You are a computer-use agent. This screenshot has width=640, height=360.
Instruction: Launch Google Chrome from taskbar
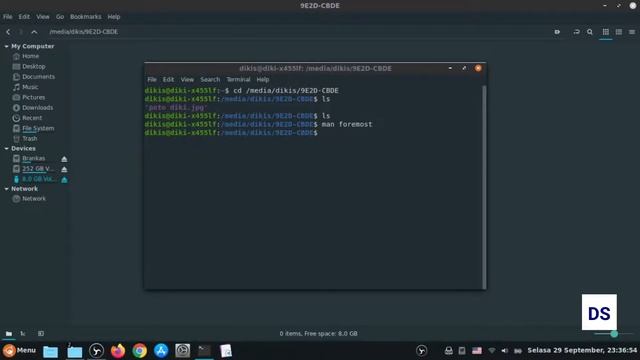pyautogui.click(x=140, y=351)
